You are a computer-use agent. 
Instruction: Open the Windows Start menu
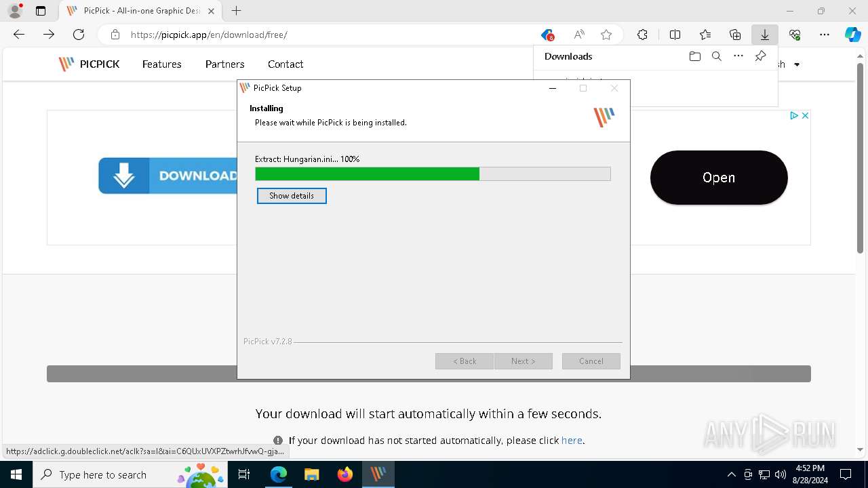(16, 474)
